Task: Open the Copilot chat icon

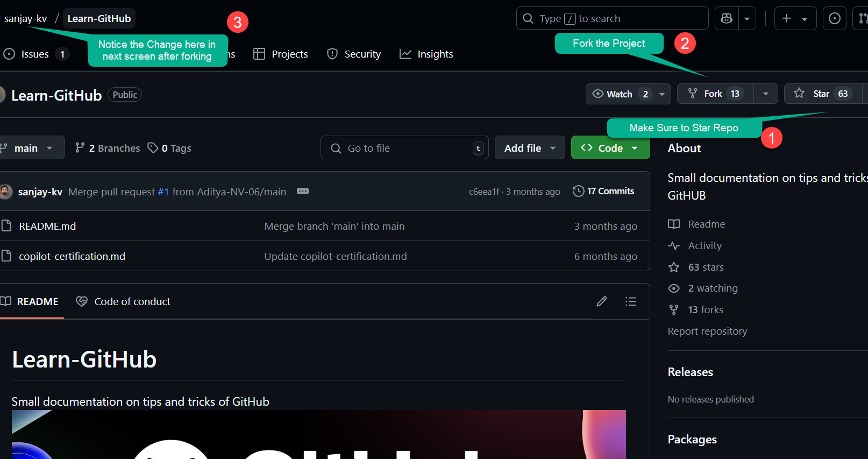Action: (x=727, y=18)
